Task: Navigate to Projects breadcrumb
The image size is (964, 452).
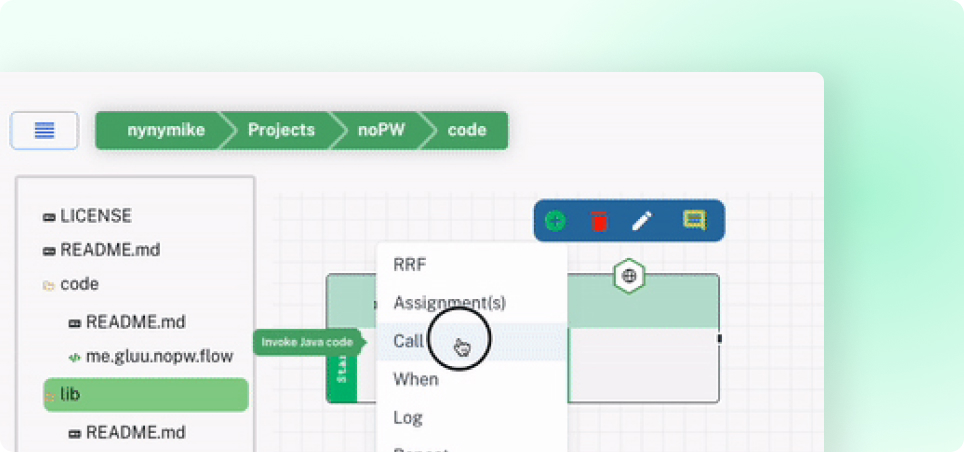Action: pos(281,130)
